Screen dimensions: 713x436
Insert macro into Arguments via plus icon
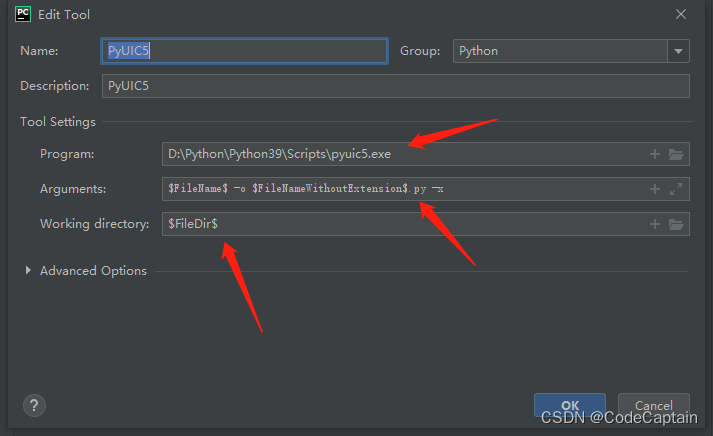click(x=655, y=189)
